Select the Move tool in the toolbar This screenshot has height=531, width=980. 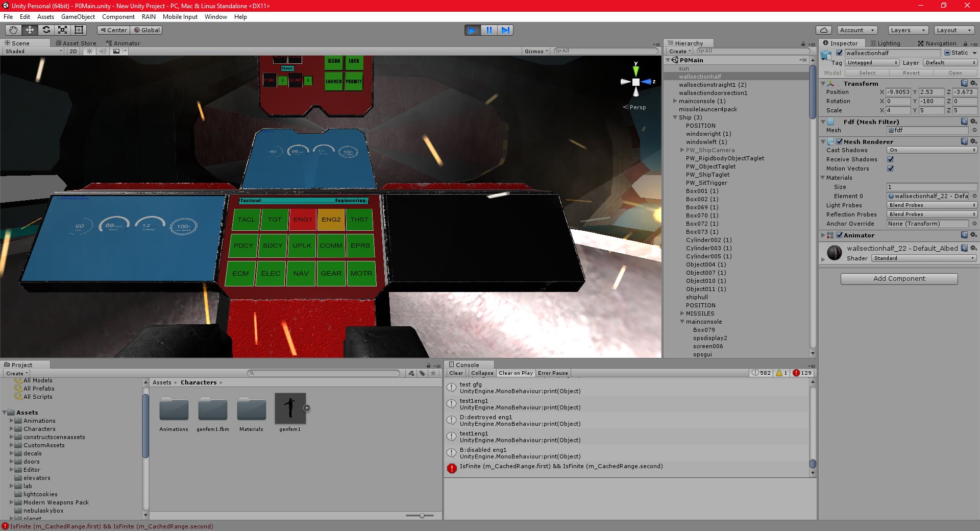point(29,30)
